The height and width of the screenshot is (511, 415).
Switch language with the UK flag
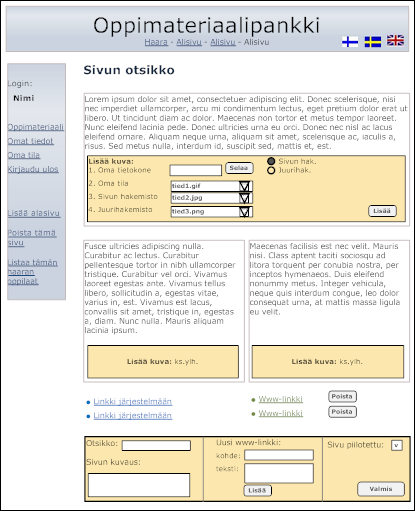pos(395,41)
